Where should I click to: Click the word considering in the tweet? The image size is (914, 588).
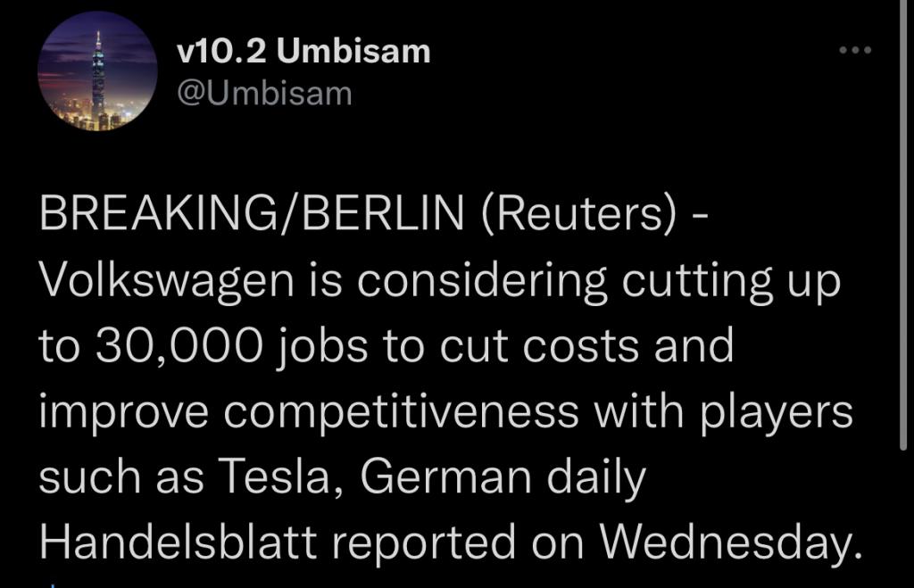(481, 281)
